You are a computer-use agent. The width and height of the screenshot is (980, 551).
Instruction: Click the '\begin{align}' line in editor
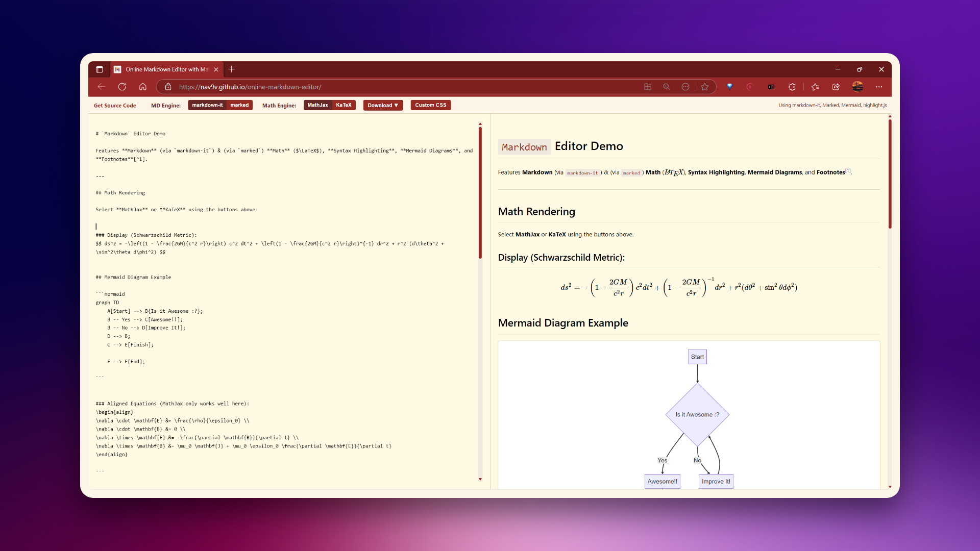click(x=114, y=412)
